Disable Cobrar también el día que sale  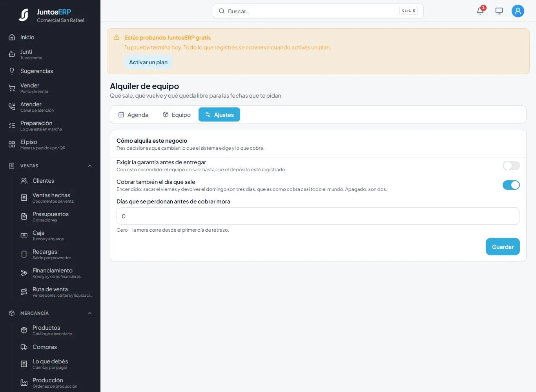point(511,185)
